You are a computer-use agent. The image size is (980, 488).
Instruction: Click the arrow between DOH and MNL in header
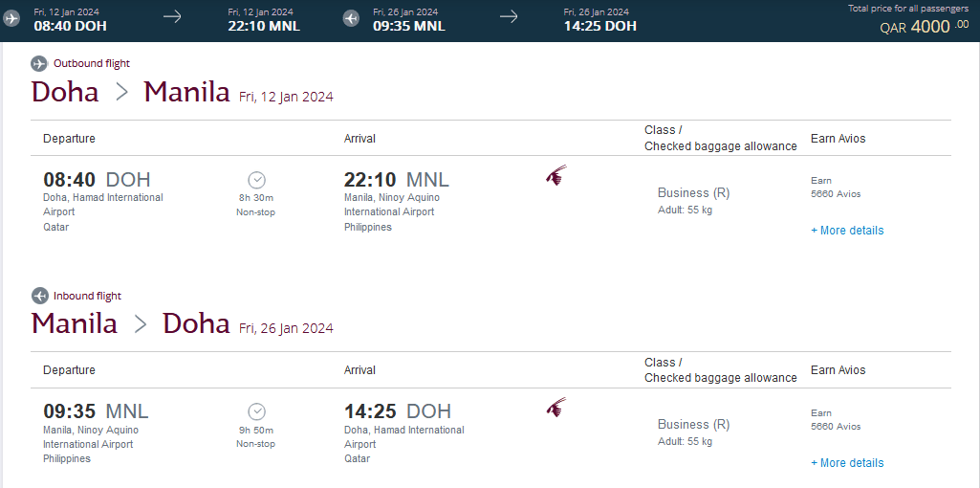tap(172, 16)
